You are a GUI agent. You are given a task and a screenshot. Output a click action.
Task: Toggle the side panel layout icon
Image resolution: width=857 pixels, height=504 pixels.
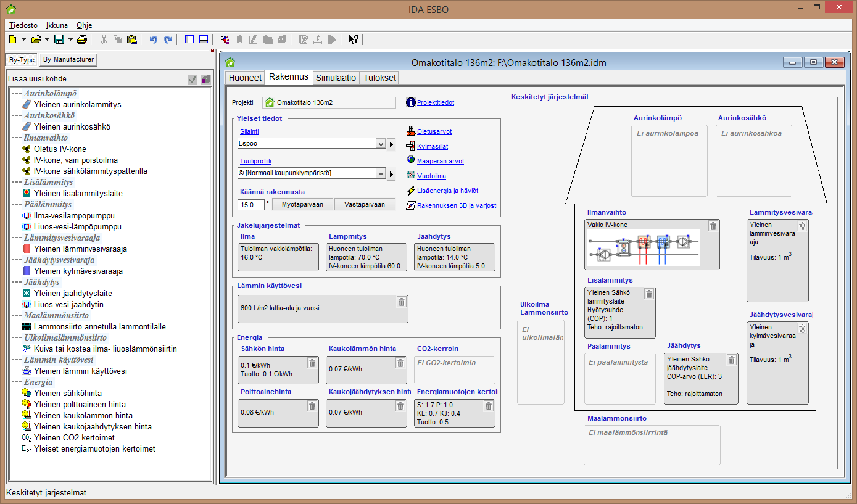tap(189, 39)
